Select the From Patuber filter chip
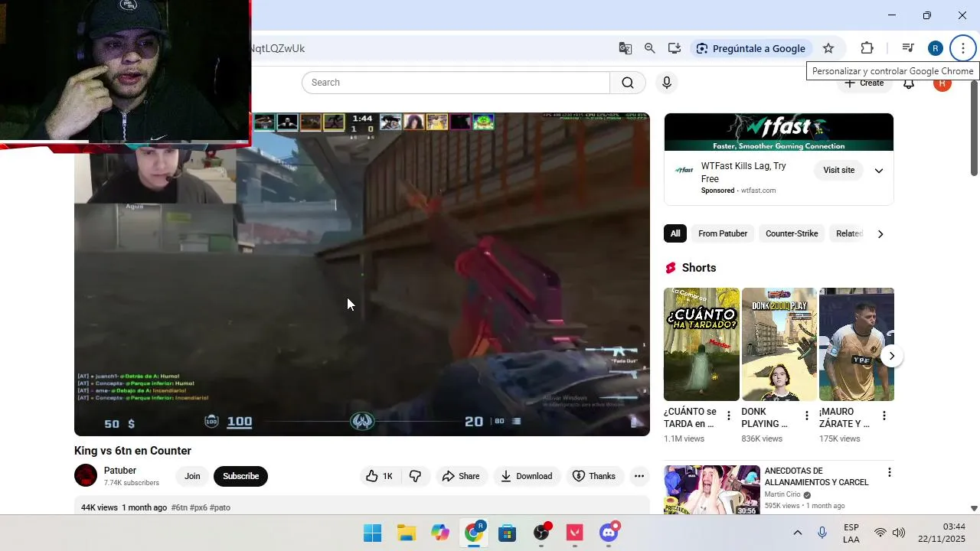Screen dimensions: 980x551 click(x=723, y=233)
